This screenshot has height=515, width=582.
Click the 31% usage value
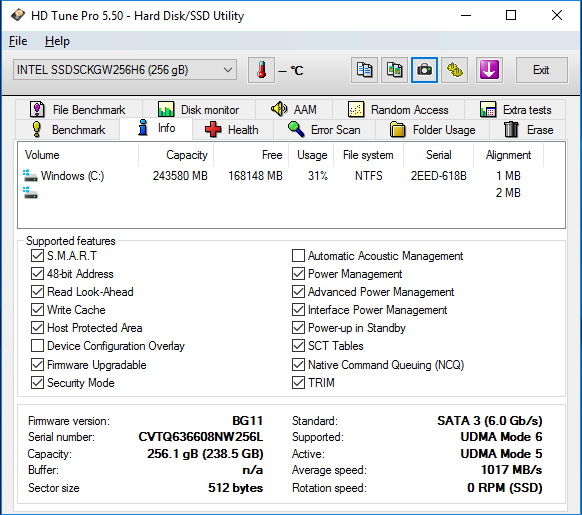318,176
